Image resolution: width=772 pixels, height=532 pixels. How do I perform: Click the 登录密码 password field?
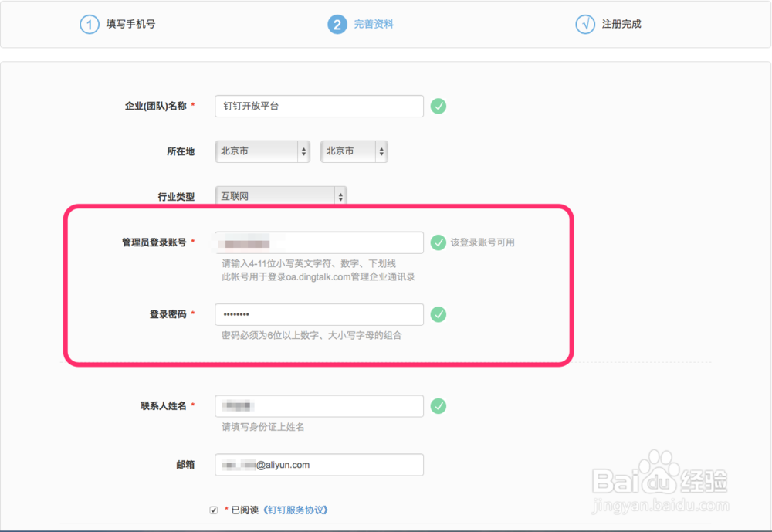tap(319, 314)
